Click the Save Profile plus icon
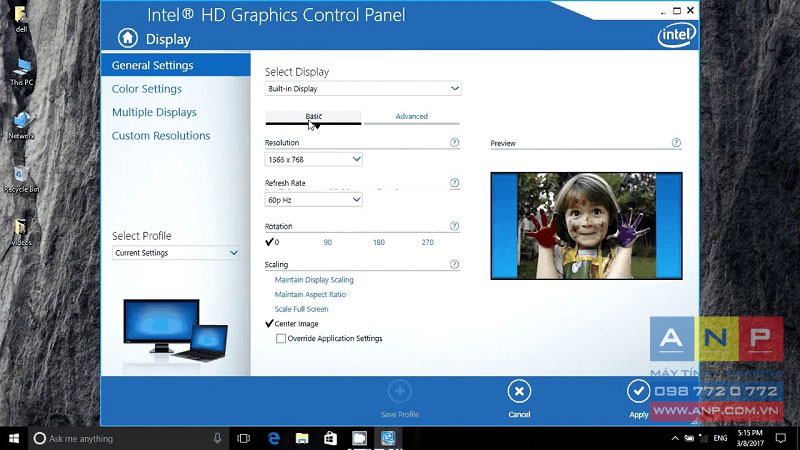800x450 pixels. pos(399,391)
